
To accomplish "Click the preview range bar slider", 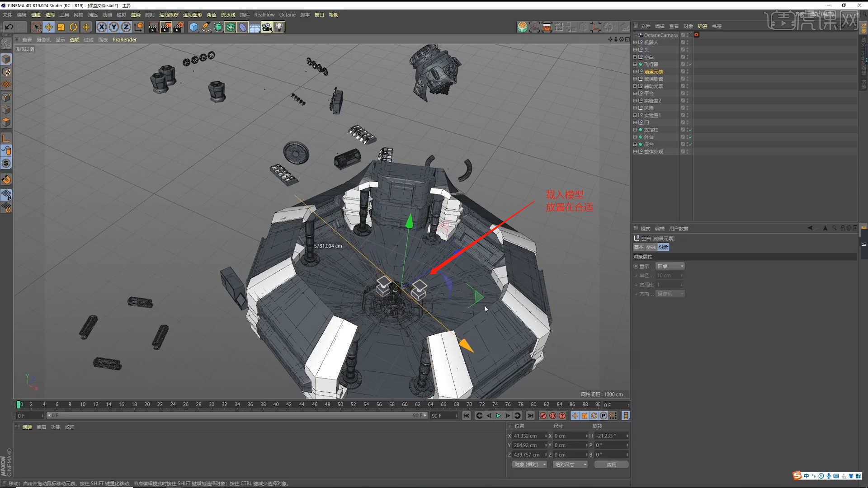I will click(x=237, y=416).
